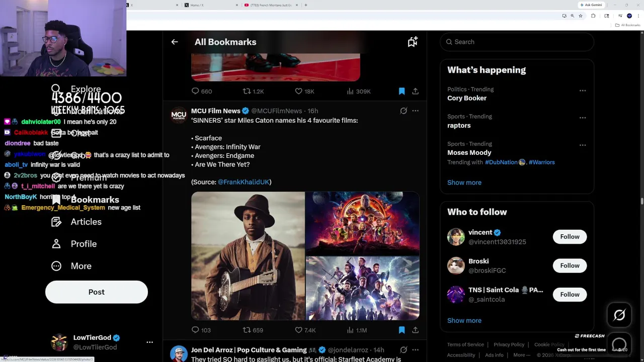
Task: Open more options for raptors trend
Action: coord(583,118)
